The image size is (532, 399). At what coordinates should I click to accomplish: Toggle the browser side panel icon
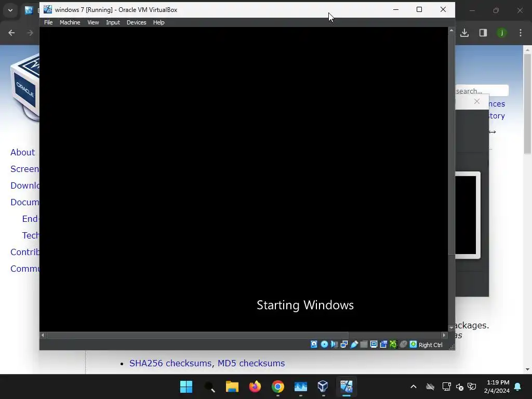click(x=483, y=33)
